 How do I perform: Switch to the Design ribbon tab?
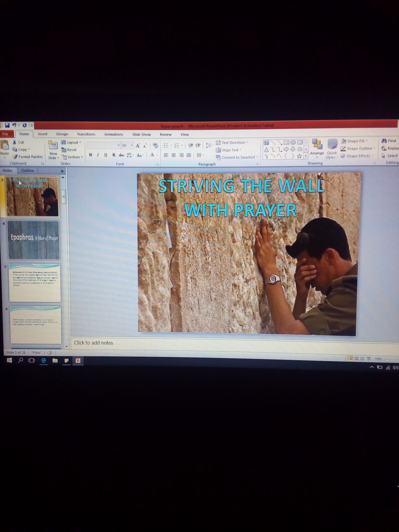pos(62,134)
